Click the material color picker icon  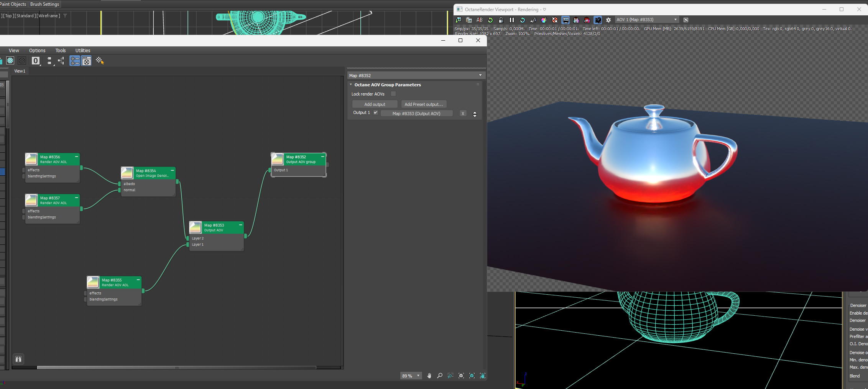[x=544, y=20]
